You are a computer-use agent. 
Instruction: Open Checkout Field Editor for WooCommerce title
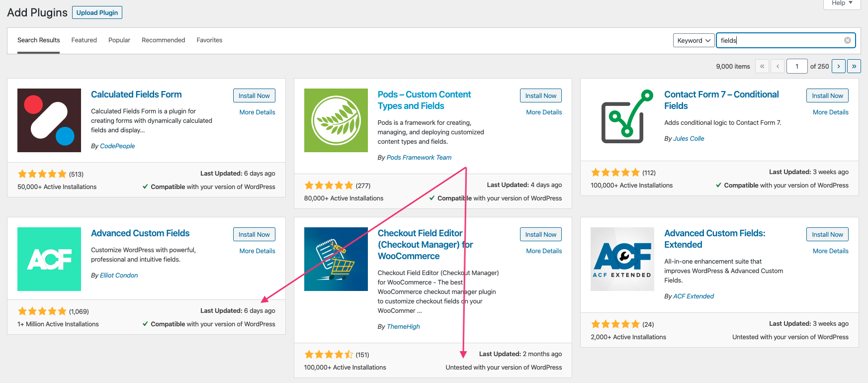pyautogui.click(x=425, y=245)
